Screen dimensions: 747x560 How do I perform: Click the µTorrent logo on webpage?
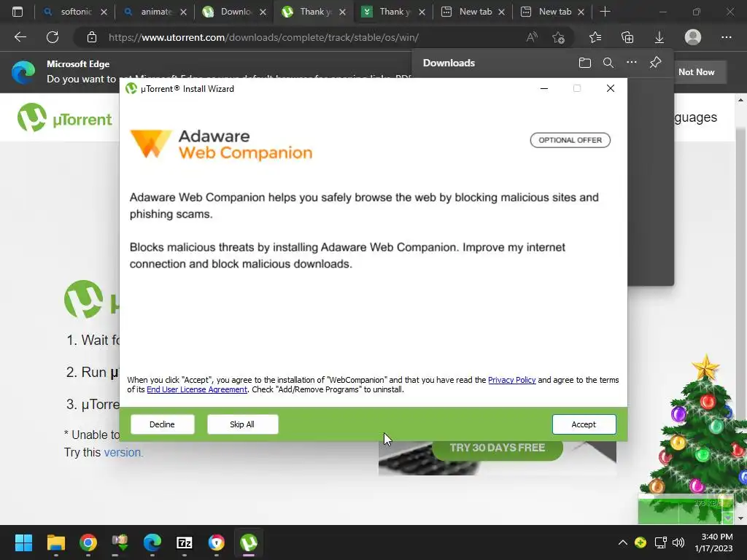[x=65, y=118]
